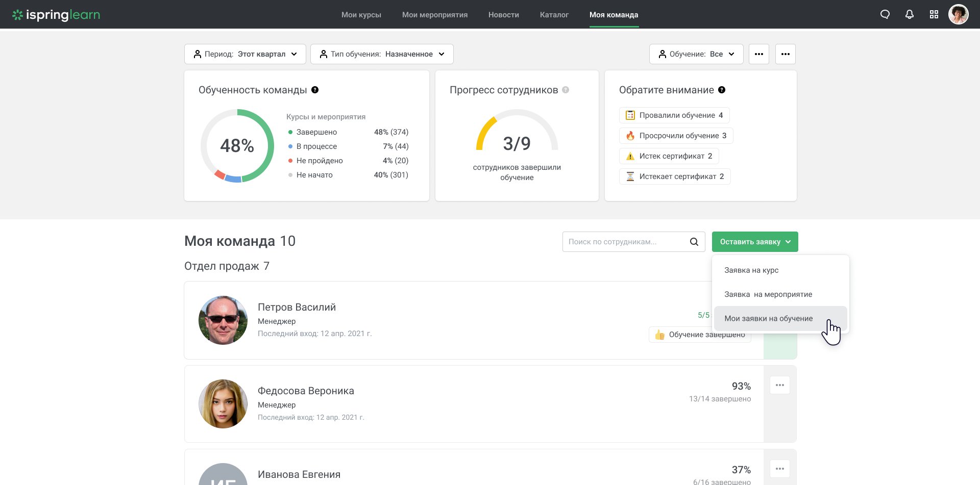
Task: Click the help icon beside Прогресс сотрудников
Action: 566,89
